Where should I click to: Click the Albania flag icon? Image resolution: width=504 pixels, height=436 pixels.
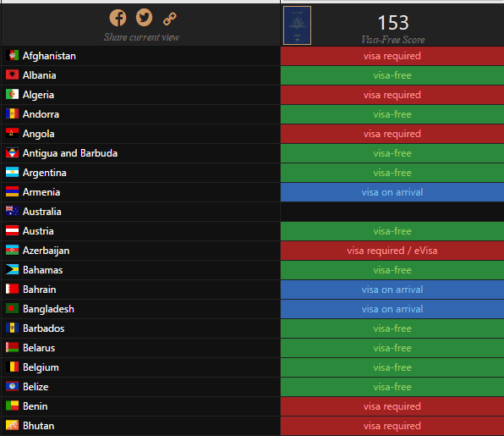(x=12, y=75)
